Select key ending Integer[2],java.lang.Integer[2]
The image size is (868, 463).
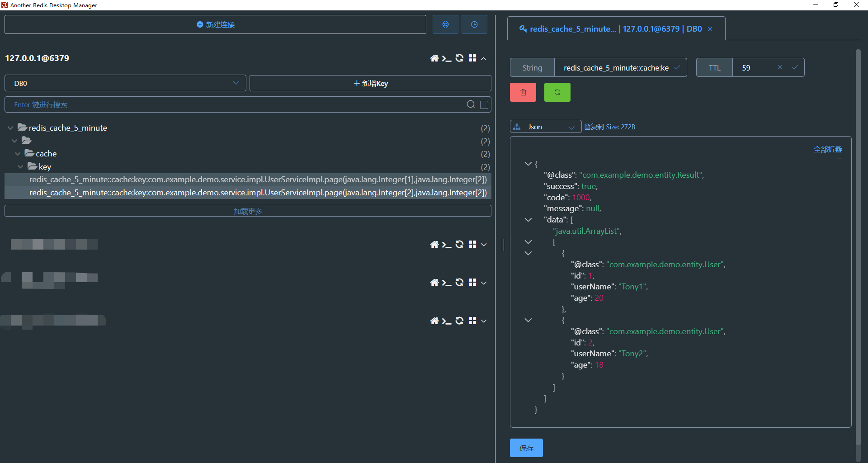pos(248,193)
